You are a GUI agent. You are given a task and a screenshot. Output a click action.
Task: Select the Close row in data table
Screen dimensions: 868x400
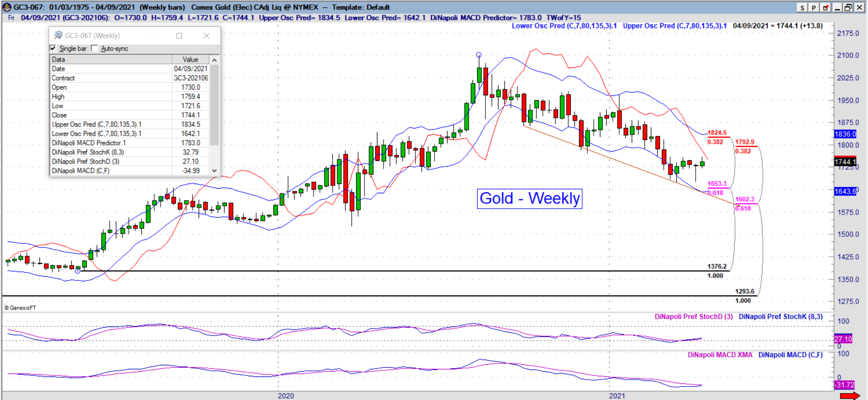(129, 115)
